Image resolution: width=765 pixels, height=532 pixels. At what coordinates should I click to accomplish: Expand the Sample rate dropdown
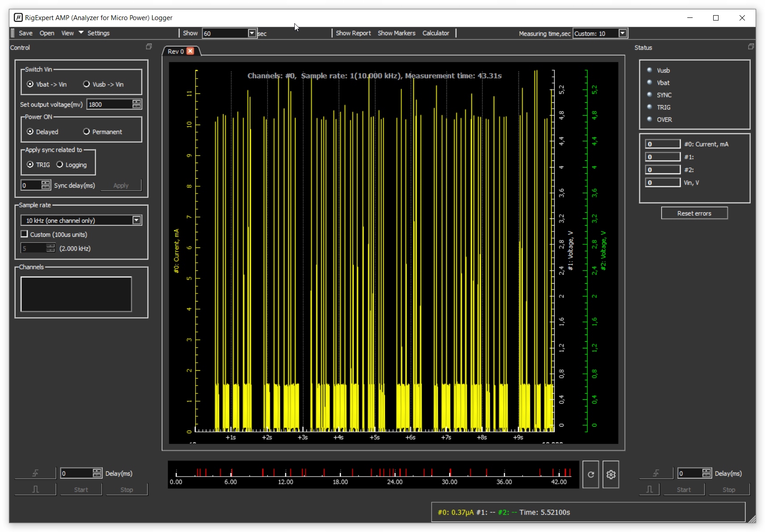click(x=137, y=220)
